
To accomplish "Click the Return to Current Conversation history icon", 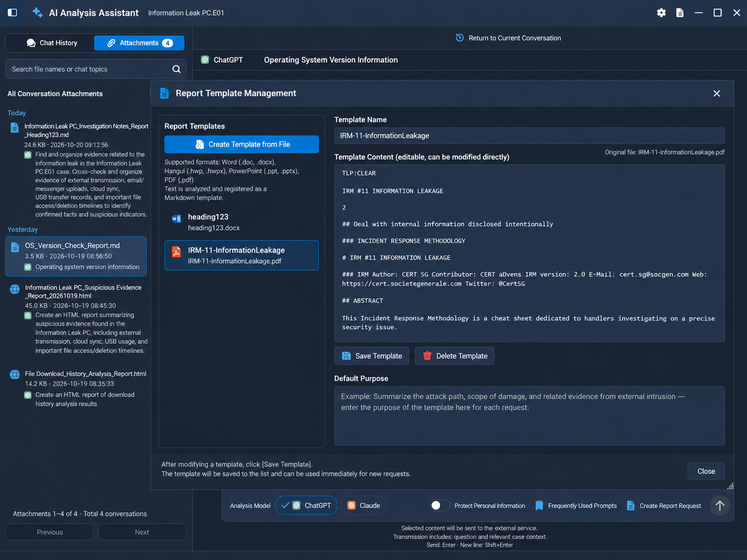I will pyautogui.click(x=460, y=38).
